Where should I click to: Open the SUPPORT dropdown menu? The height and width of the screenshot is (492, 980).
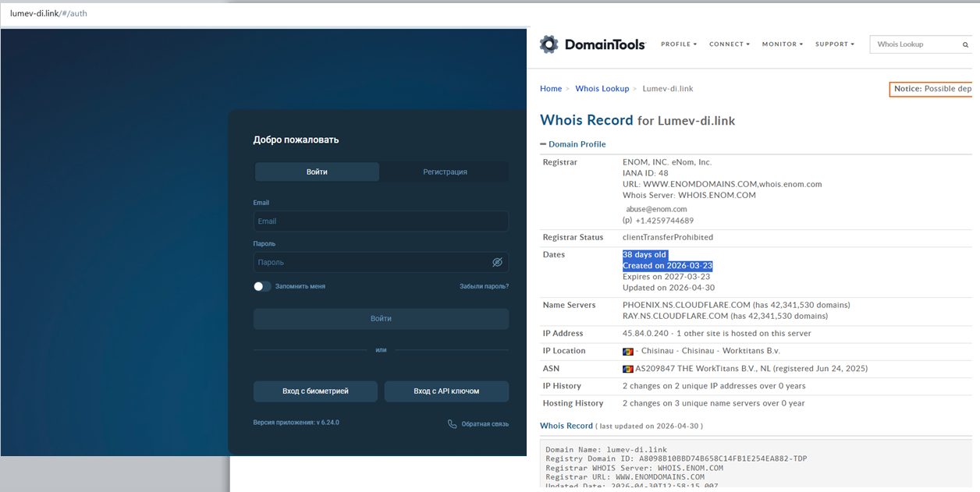(x=835, y=44)
